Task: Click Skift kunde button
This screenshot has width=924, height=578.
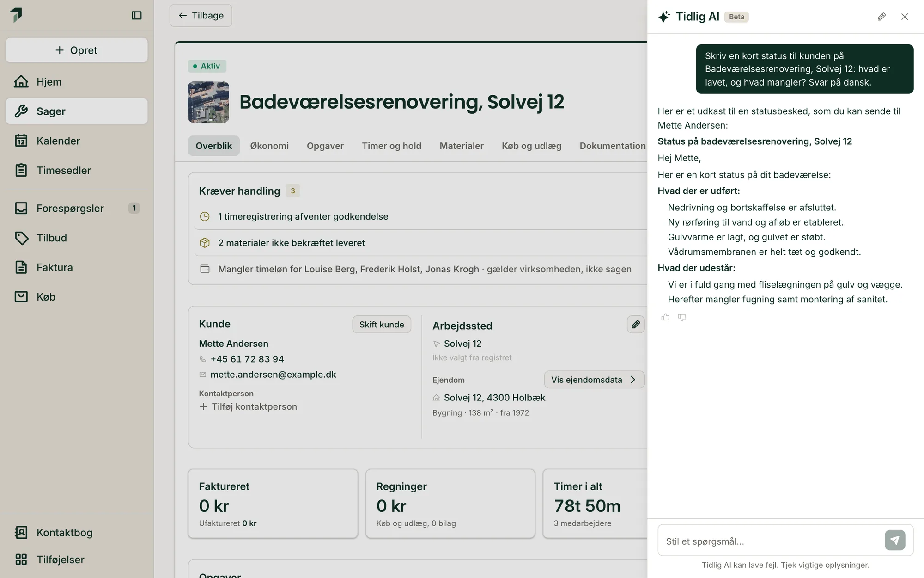Action: 382,325
